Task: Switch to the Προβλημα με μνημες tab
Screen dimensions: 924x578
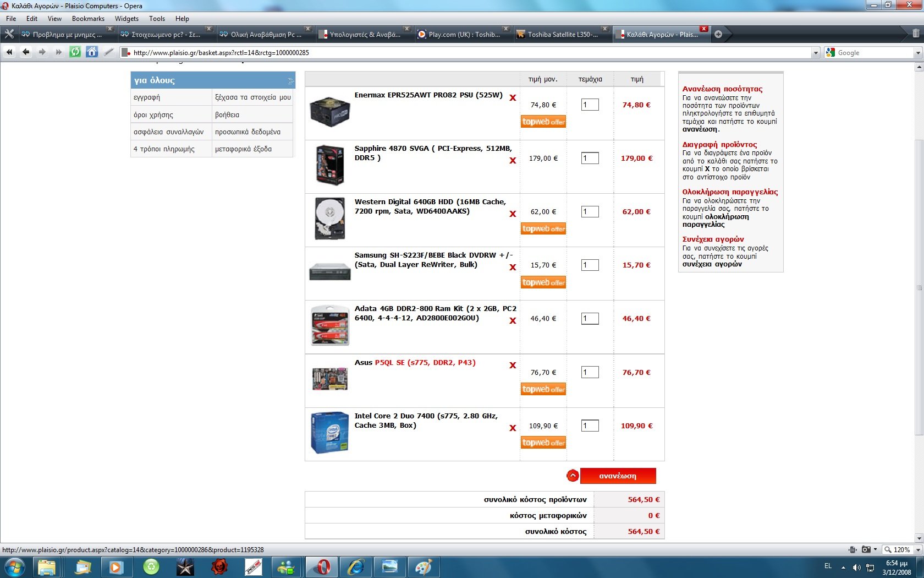Action: click(x=68, y=34)
